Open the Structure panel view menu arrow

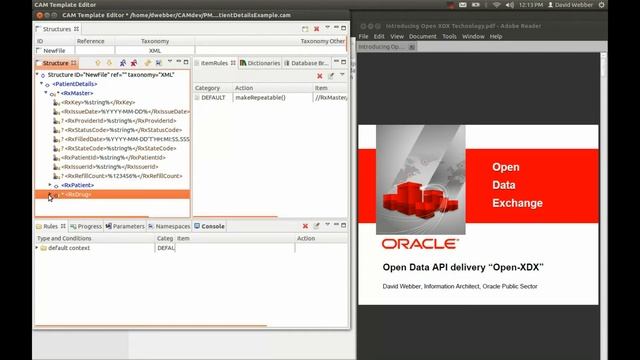tap(170, 62)
